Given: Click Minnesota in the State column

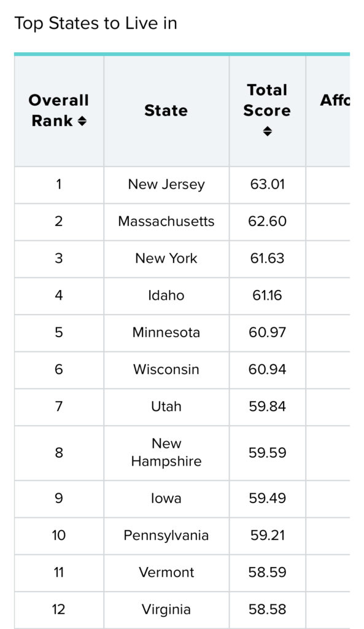Looking at the screenshot, I should pos(166,332).
